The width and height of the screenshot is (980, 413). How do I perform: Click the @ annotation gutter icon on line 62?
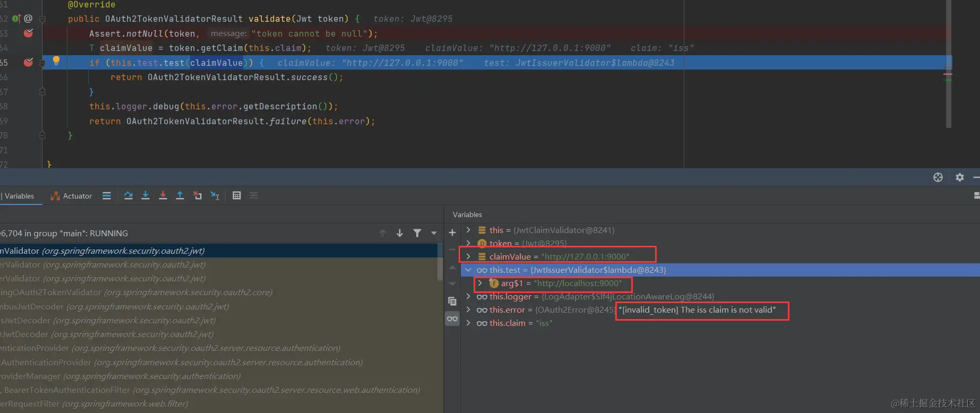(28, 19)
